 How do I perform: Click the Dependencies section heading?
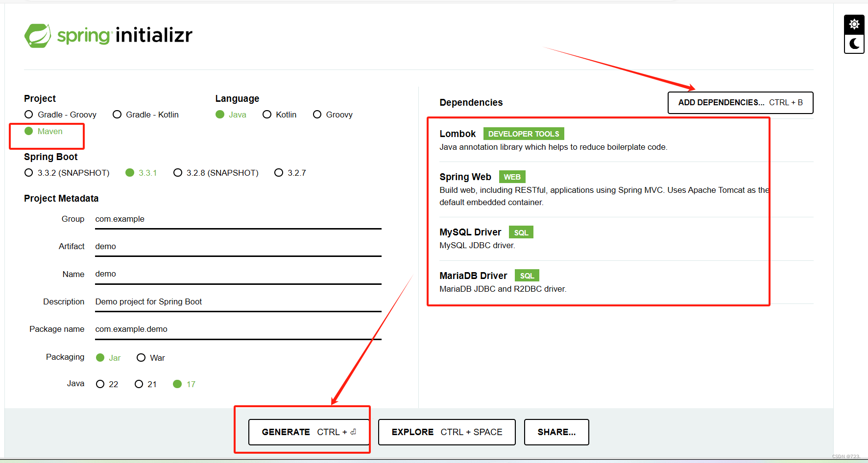click(x=471, y=102)
